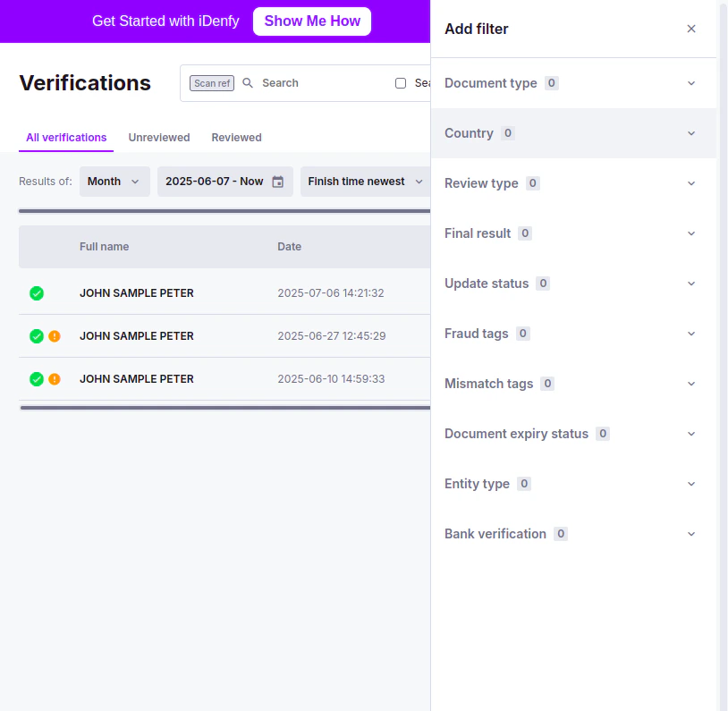Expand the Fraud tags filter
The height and width of the screenshot is (711, 728).
coord(573,334)
